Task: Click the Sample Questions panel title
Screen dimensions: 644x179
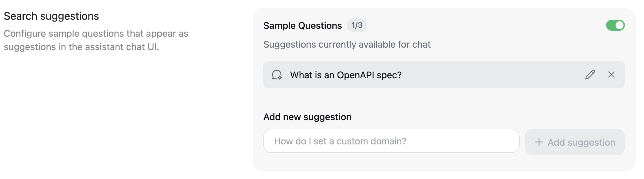Action: [303, 25]
